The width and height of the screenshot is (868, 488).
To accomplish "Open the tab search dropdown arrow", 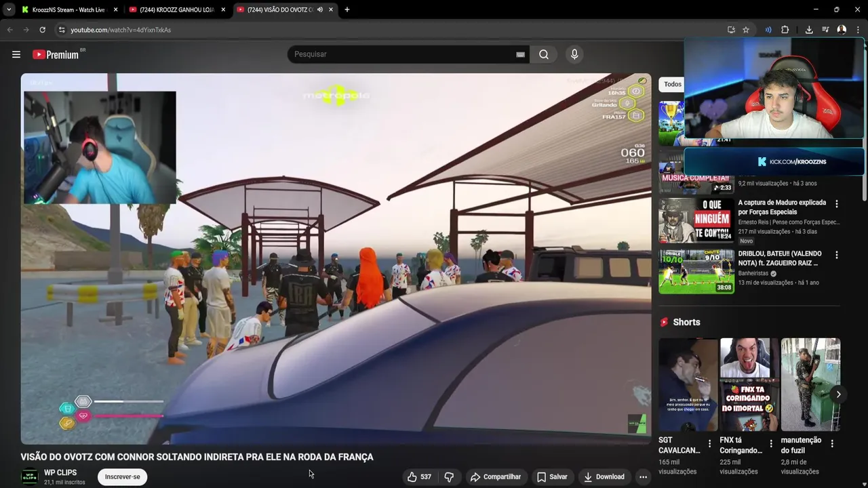I will (9, 9).
